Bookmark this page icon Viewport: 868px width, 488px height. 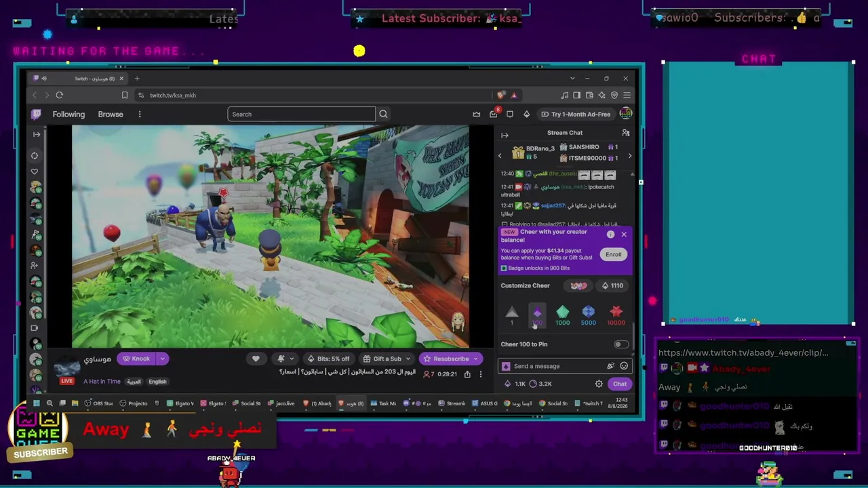(125, 96)
